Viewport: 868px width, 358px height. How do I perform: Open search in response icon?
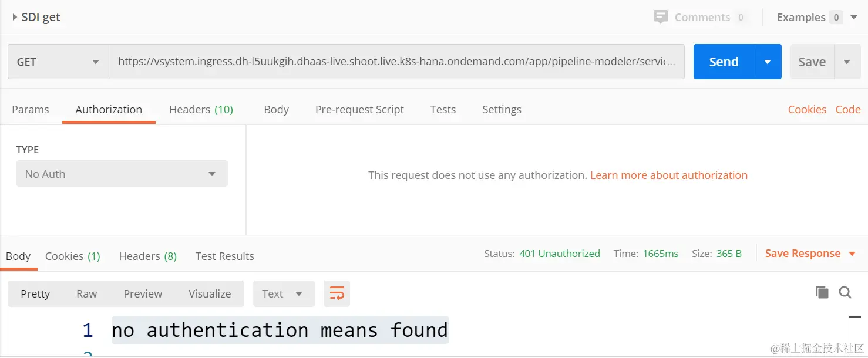pyautogui.click(x=845, y=292)
